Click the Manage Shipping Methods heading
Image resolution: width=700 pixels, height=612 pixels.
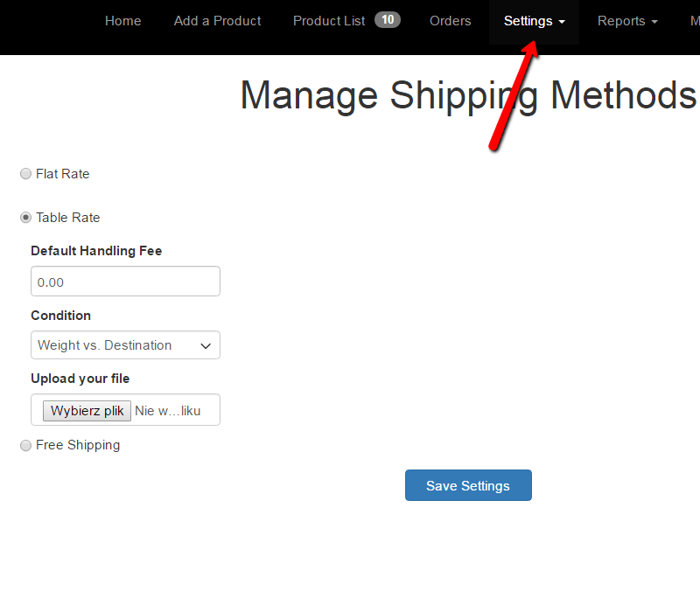point(468,94)
